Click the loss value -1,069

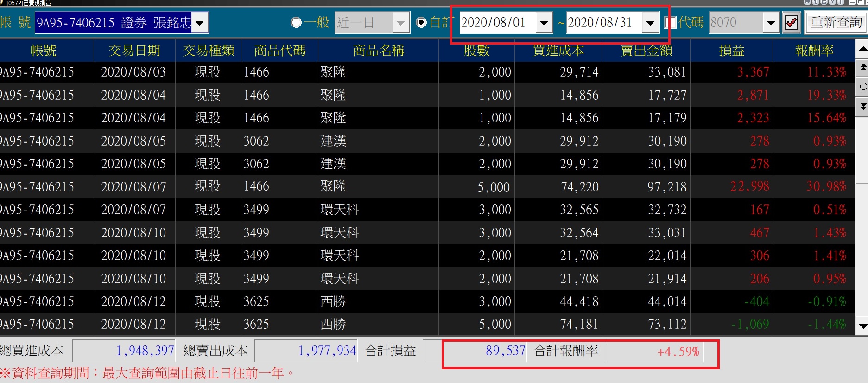pyautogui.click(x=750, y=324)
